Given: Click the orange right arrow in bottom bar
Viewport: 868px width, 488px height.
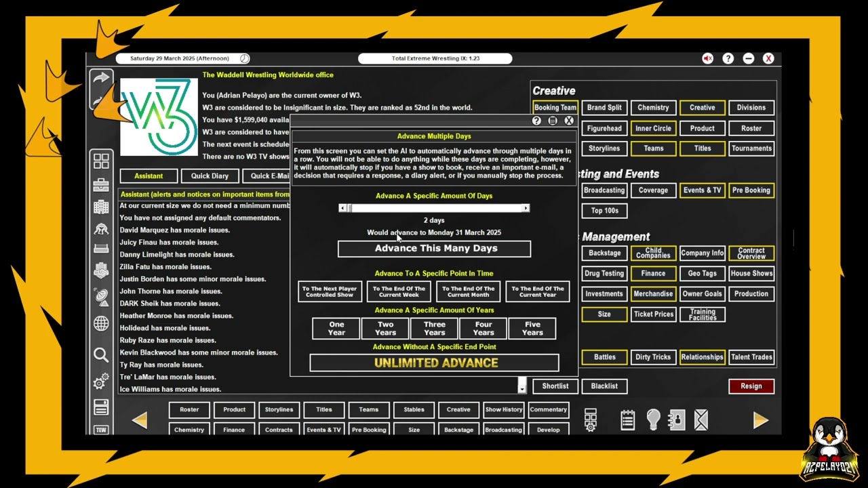Looking at the screenshot, I should coord(760,420).
